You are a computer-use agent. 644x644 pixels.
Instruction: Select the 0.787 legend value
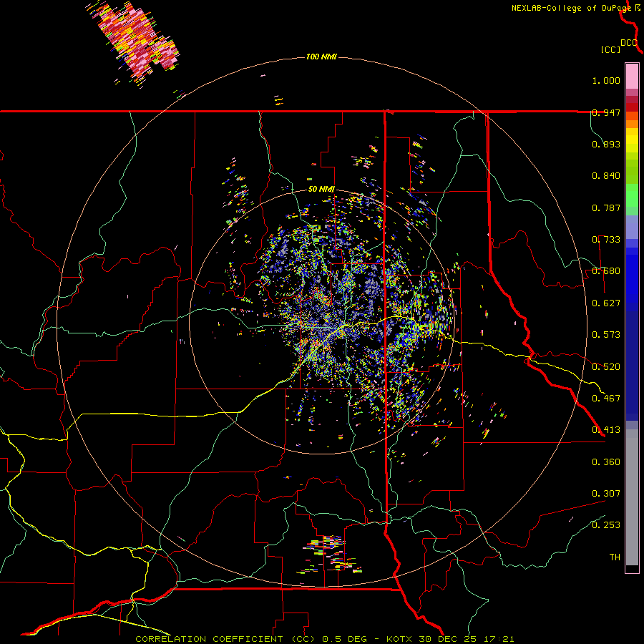click(606, 208)
